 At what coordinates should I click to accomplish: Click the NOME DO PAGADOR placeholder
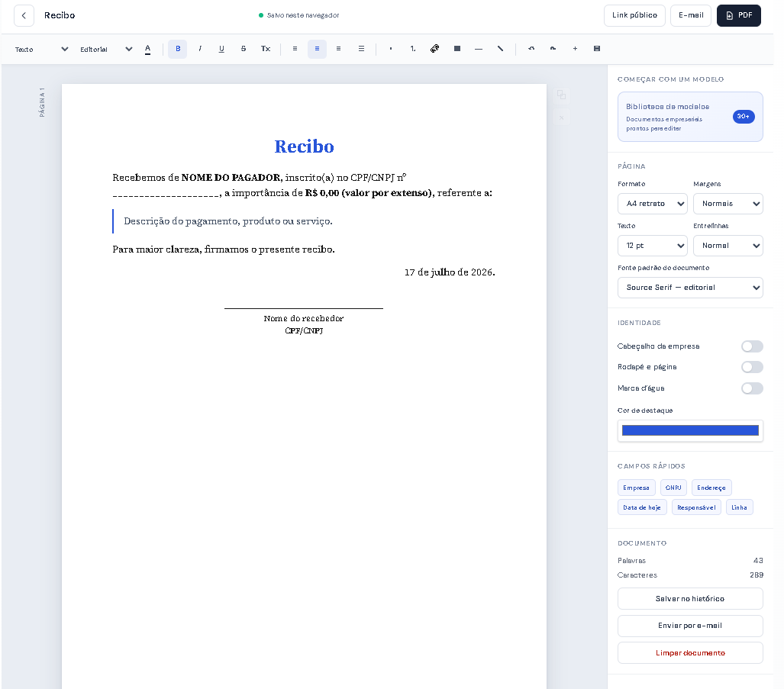231,177
